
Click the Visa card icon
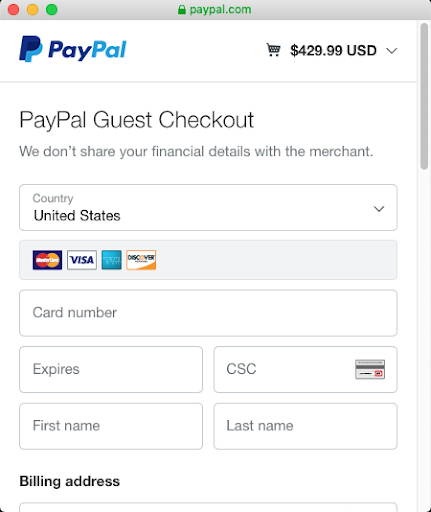(x=82, y=260)
